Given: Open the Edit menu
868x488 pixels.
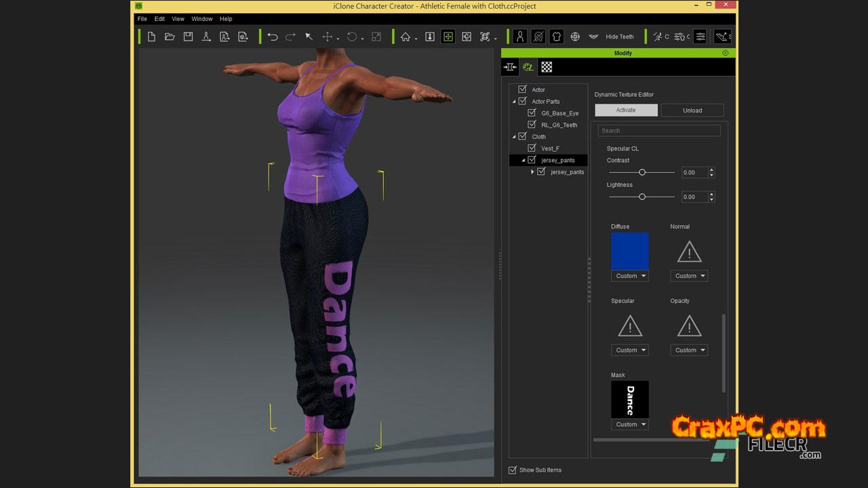Looking at the screenshot, I should (x=159, y=19).
